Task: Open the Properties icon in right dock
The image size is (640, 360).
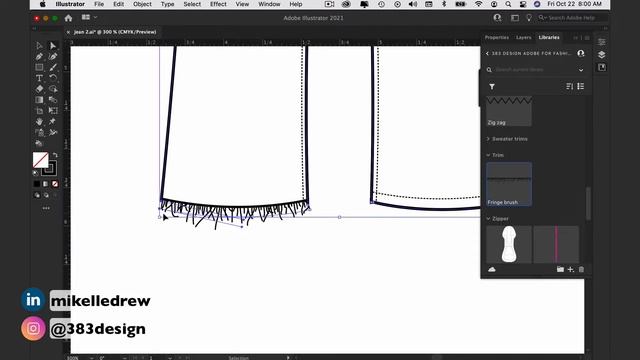Action: click(x=602, y=42)
